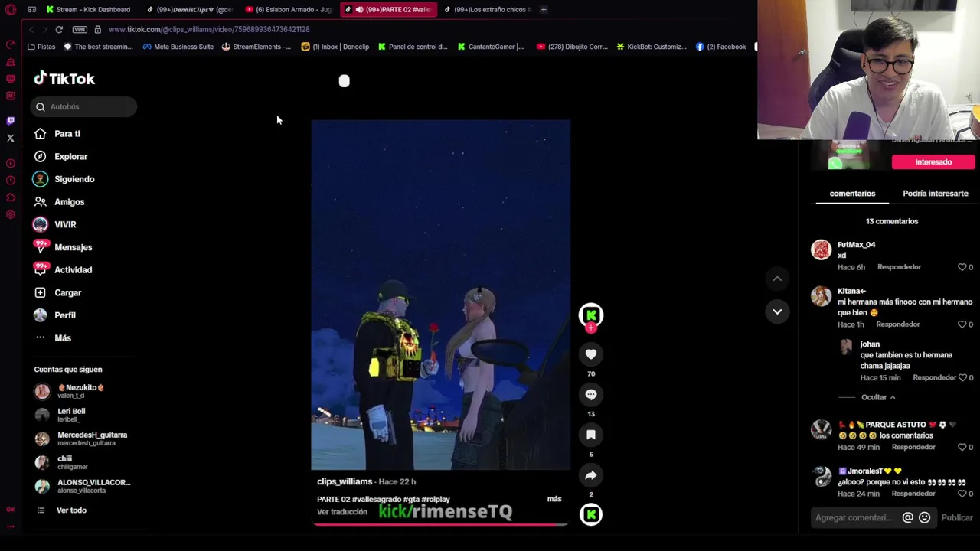The image size is (980, 551).
Task: Switch to DennisClips browser tab
Action: [189, 9]
